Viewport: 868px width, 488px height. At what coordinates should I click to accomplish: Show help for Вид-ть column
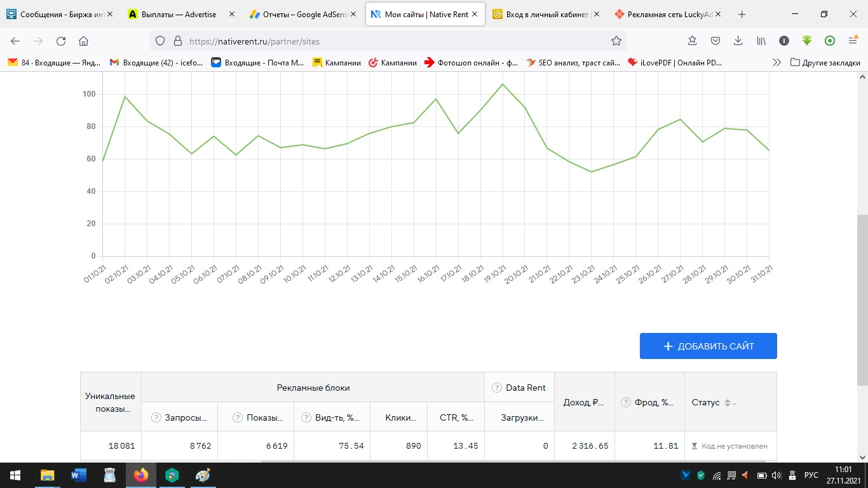pyautogui.click(x=306, y=417)
